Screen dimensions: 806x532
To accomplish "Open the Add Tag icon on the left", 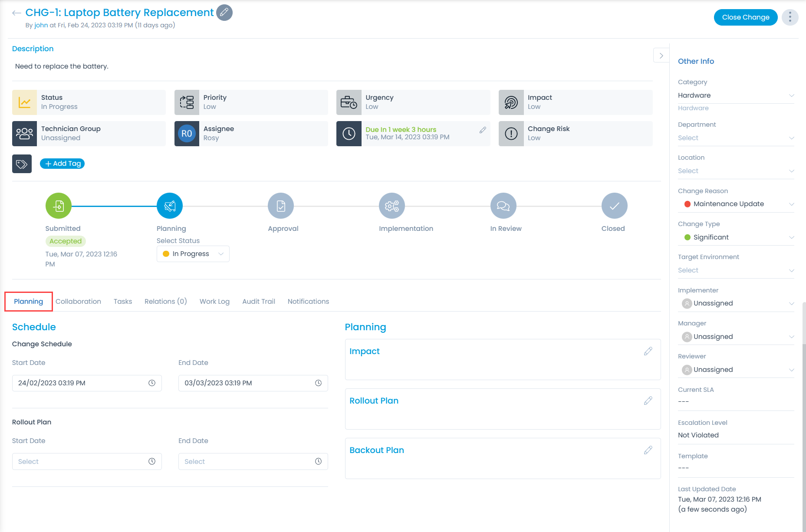I will pyautogui.click(x=22, y=164).
